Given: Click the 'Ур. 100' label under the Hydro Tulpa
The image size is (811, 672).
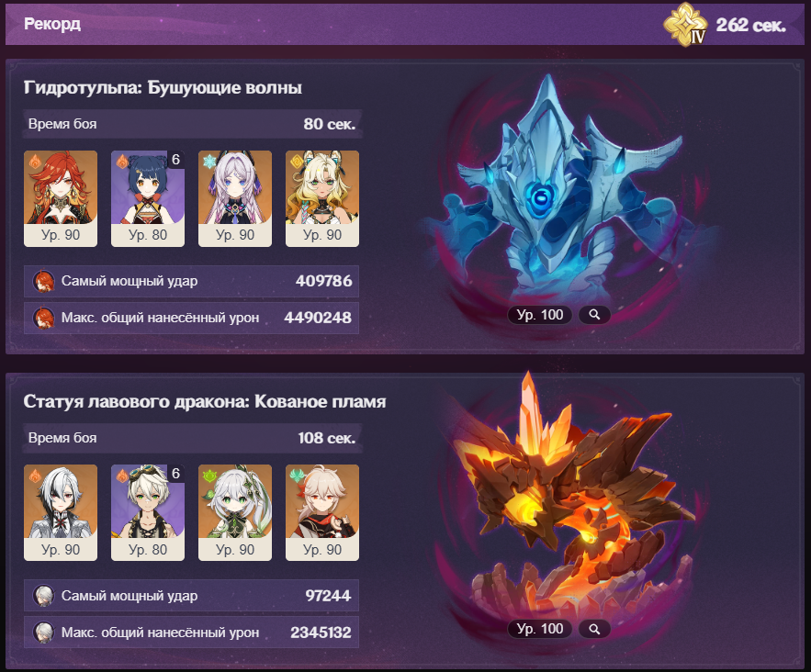Looking at the screenshot, I should pyautogui.click(x=539, y=314).
